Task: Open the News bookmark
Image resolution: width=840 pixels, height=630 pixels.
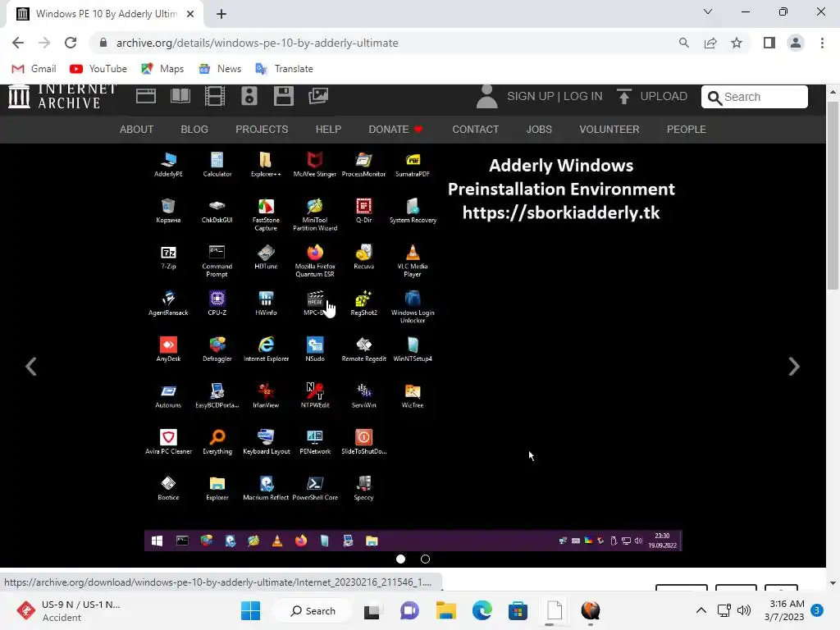Action: (220, 69)
